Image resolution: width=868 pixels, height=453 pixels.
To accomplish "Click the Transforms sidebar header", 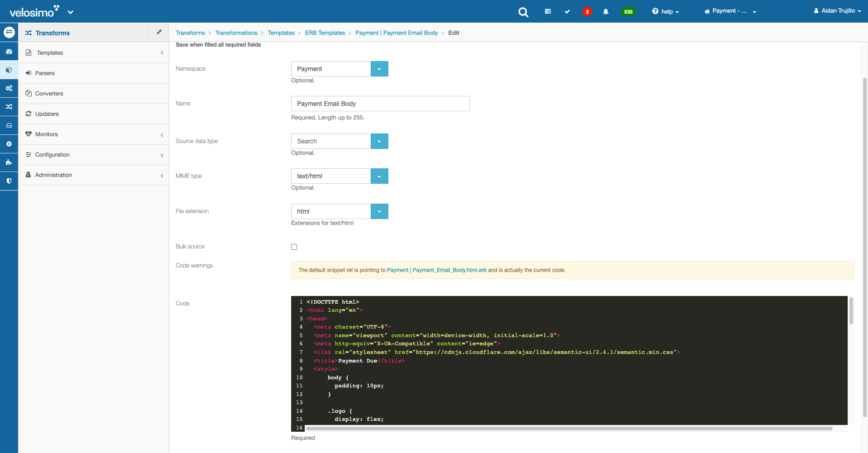I will click(x=83, y=33).
